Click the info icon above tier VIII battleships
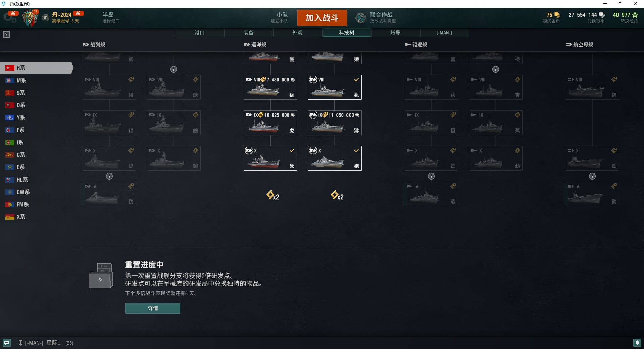 (x=174, y=69)
